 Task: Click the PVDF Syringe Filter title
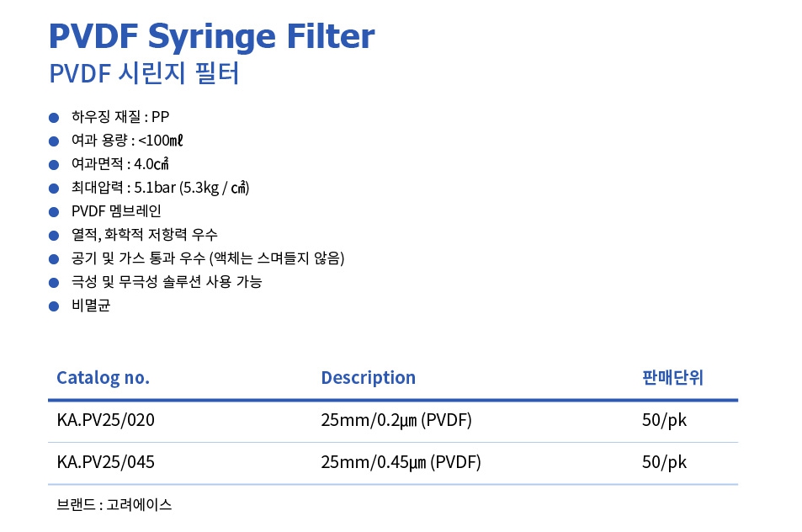(x=212, y=36)
